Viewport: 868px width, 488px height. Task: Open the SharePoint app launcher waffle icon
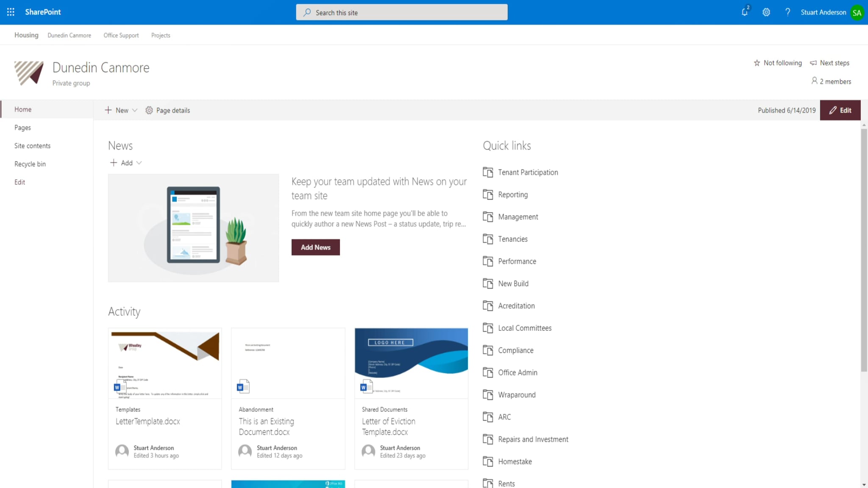tap(10, 12)
